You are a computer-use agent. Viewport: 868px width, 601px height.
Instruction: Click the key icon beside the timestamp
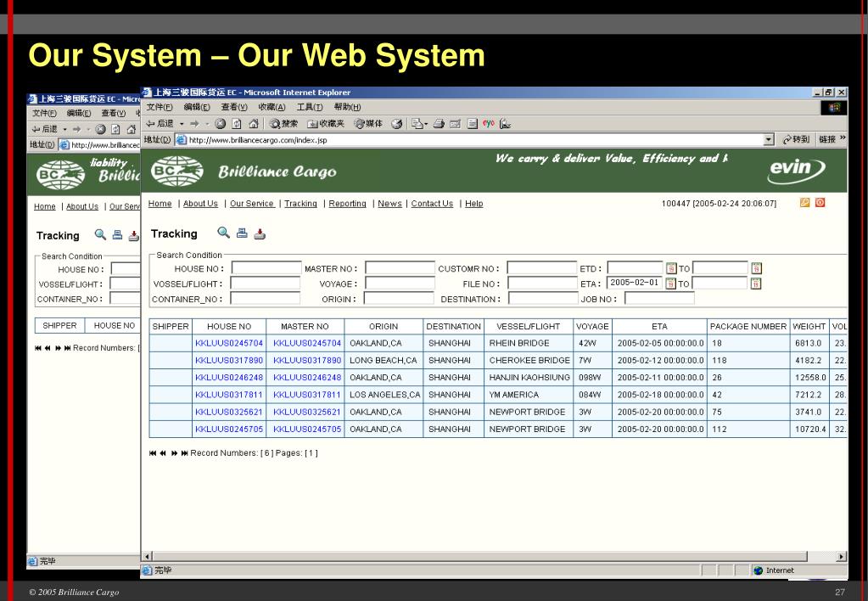tap(805, 204)
